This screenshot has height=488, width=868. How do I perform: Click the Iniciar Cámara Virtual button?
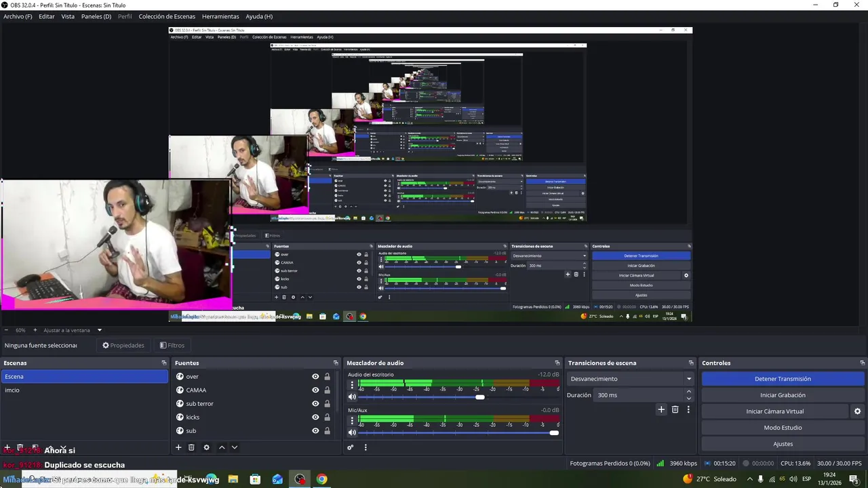coord(774,411)
